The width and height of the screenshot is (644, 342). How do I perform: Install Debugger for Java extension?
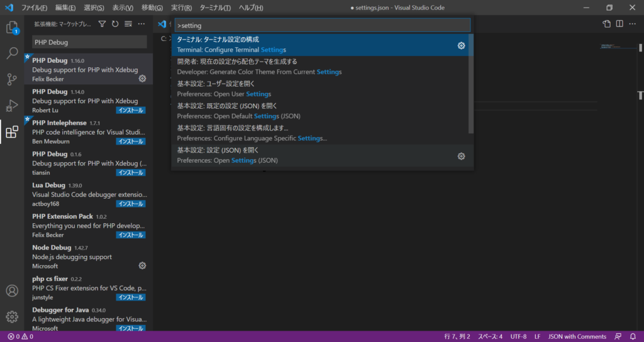click(x=131, y=328)
